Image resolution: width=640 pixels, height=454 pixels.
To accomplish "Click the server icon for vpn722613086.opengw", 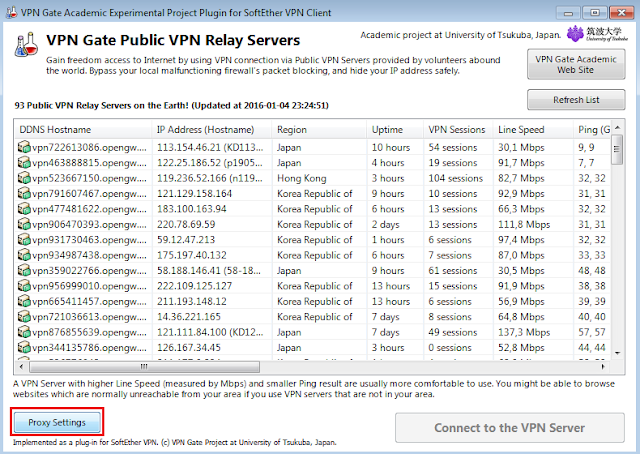I will tap(24, 147).
